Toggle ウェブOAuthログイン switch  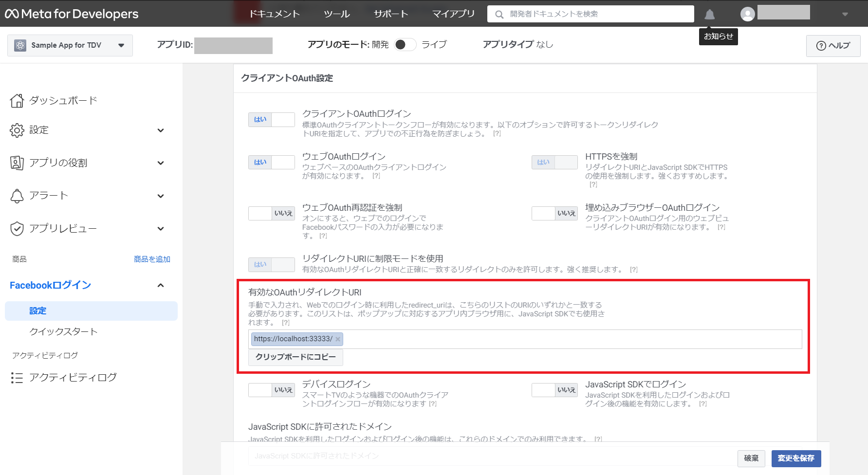(272, 163)
